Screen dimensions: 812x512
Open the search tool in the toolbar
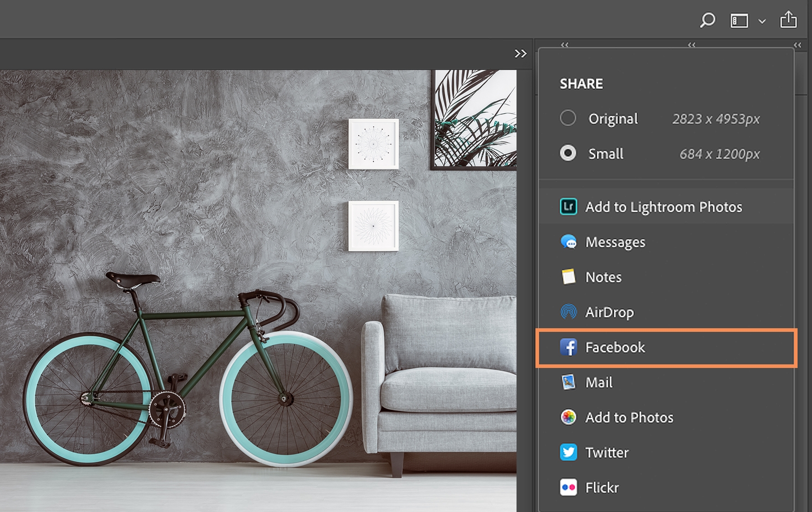708,21
